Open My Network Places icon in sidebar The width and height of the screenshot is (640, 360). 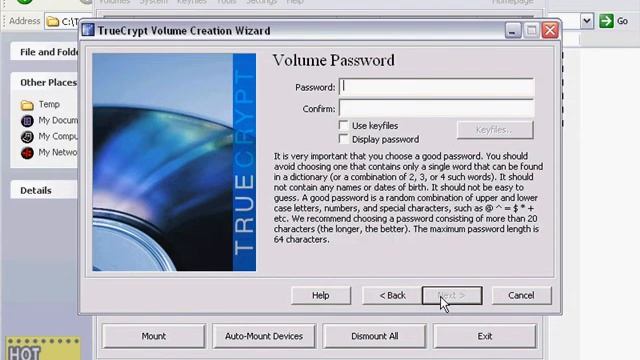point(27,153)
